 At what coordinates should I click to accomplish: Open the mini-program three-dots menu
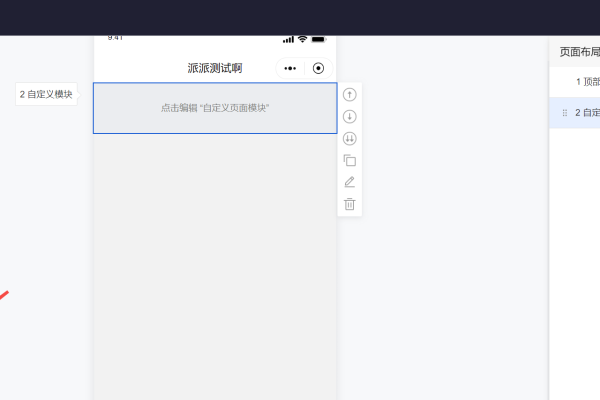[290, 69]
